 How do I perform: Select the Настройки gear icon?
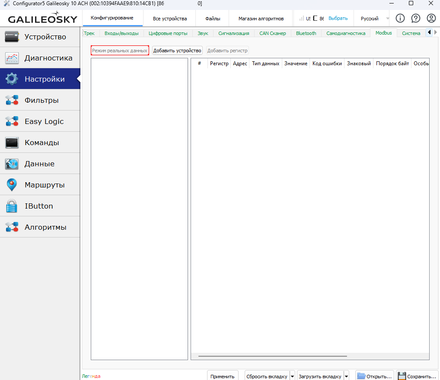pos(12,79)
